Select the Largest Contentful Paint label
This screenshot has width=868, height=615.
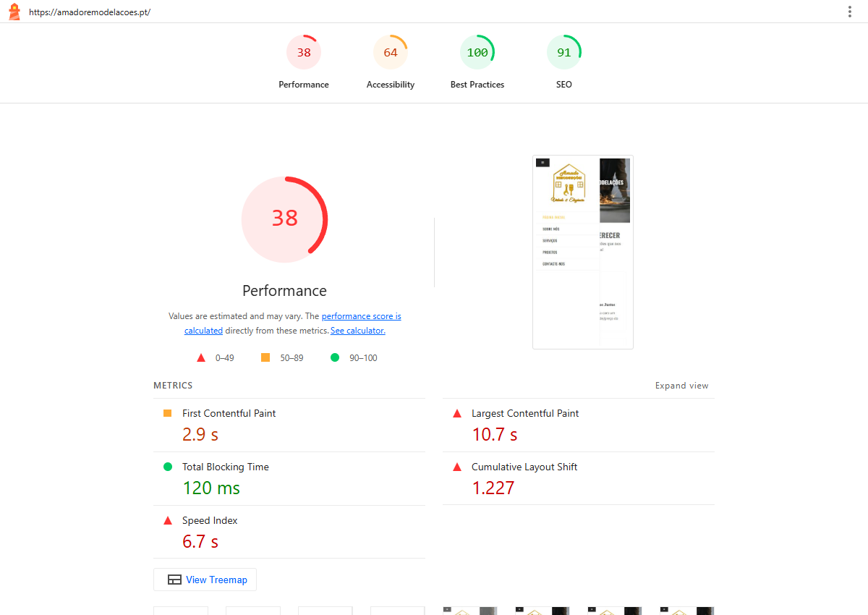pos(525,413)
